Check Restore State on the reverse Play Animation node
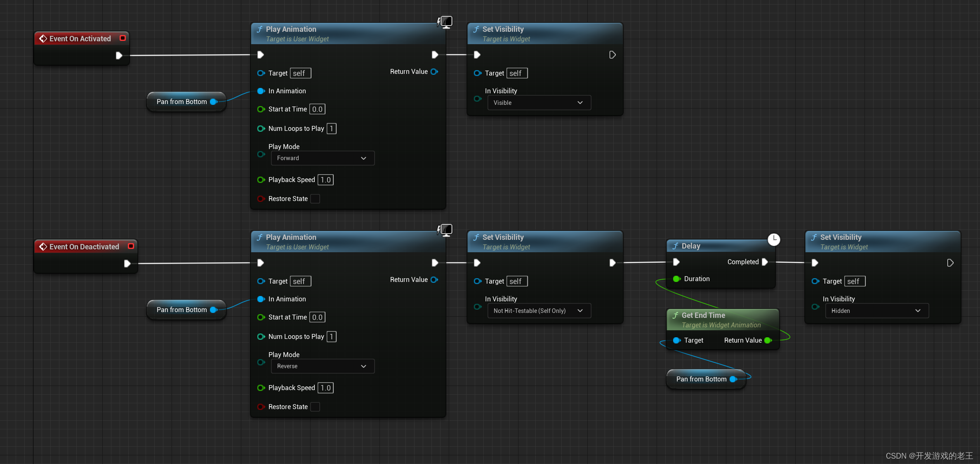The image size is (980, 464). coord(315,407)
